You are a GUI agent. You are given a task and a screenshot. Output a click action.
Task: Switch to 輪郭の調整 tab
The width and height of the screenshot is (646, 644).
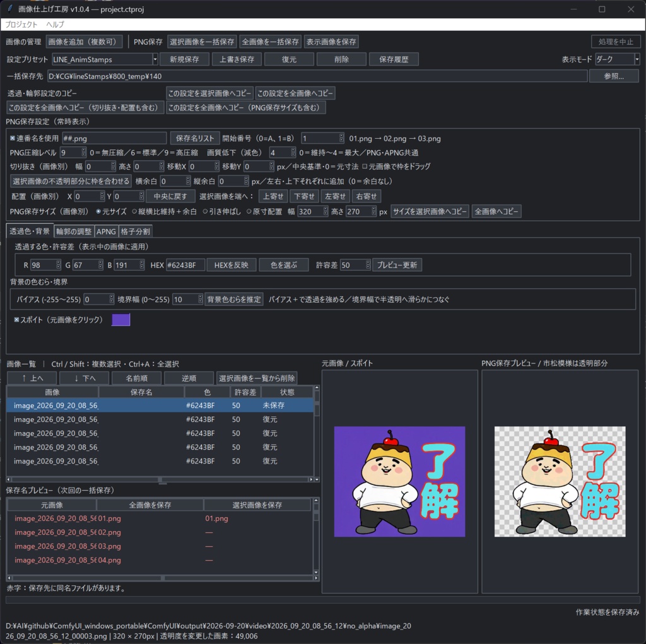(74, 231)
